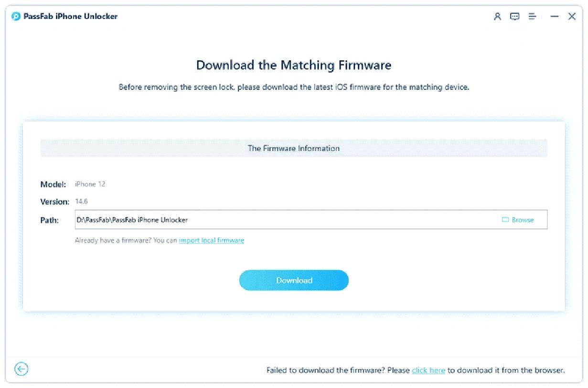The width and height of the screenshot is (588, 388).
Task: Click the PassFab logo icon
Action: point(16,16)
